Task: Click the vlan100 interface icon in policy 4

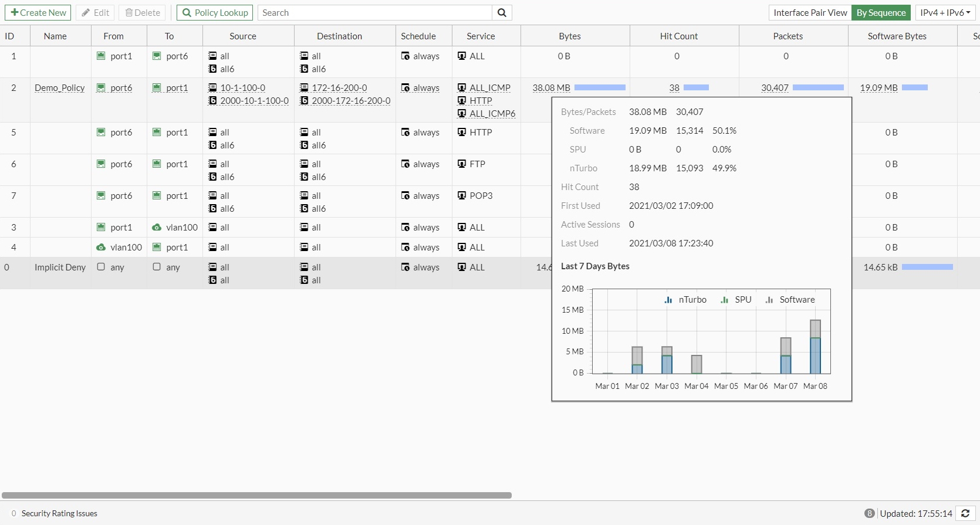Action: coord(101,248)
